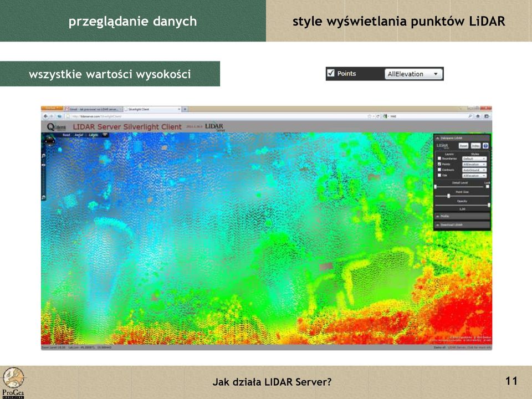Click the 'przeglądanie danych' header text

pos(132,22)
